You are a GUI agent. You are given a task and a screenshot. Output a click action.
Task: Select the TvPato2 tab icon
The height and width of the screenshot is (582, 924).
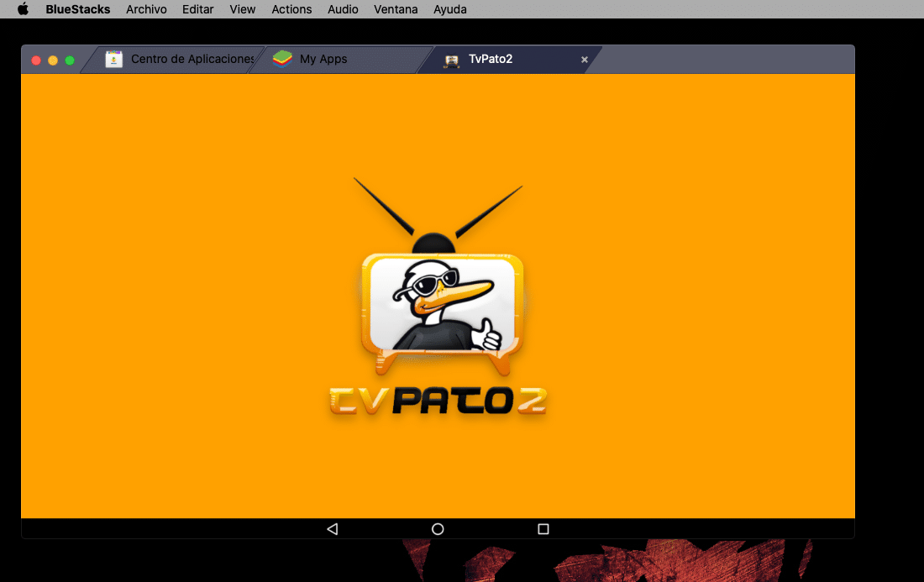[x=451, y=60]
